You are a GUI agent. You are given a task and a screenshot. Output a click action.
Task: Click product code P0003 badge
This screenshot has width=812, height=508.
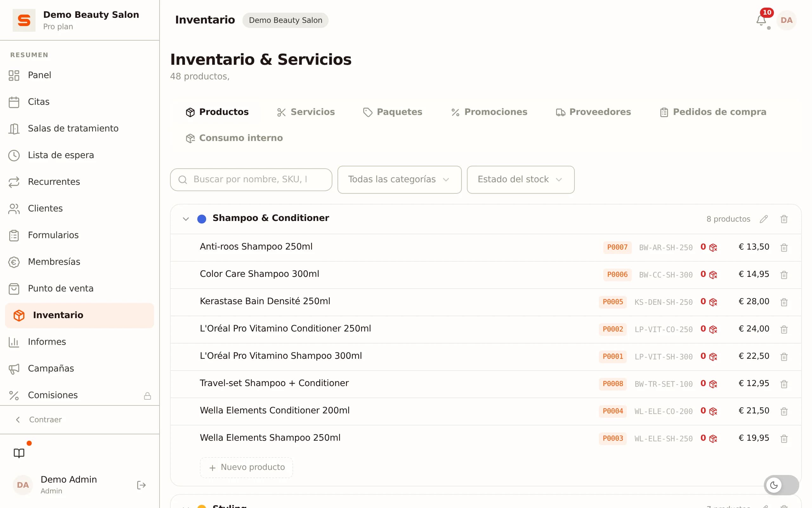click(x=612, y=438)
